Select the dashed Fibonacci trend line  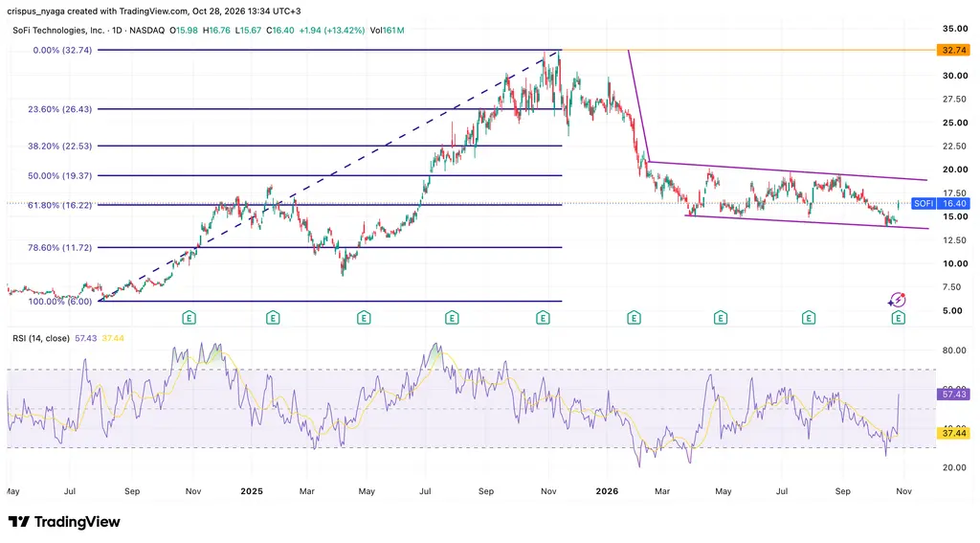pyautogui.click(x=329, y=175)
